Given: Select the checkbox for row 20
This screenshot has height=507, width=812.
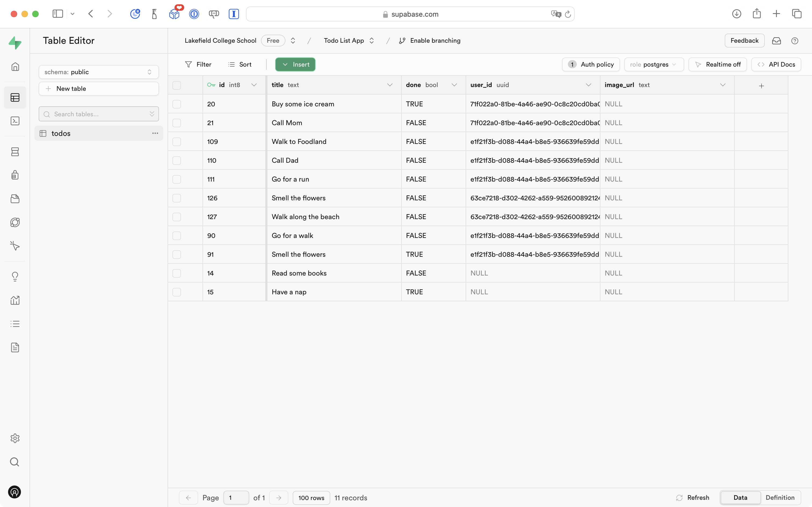Looking at the screenshot, I should click(x=177, y=104).
